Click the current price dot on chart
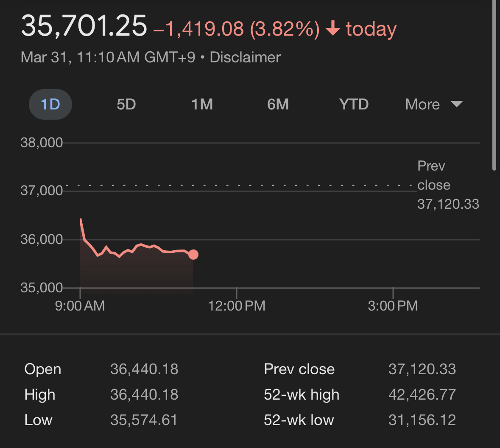The height and width of the screenshot is (448, 500). pyautogui.click(x=193, y=255)
